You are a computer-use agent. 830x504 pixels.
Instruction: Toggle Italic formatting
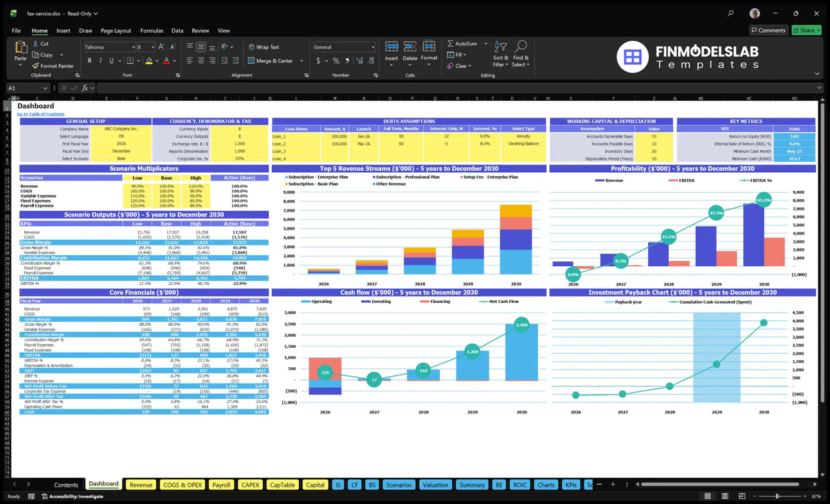[100, 61]
